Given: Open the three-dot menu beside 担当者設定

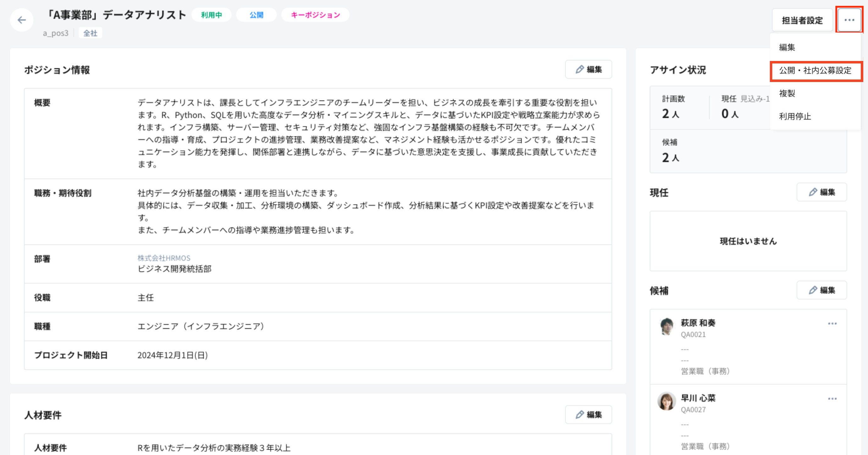Looking at the screenshot, I should pyautogui.click(x=849, y=20).
